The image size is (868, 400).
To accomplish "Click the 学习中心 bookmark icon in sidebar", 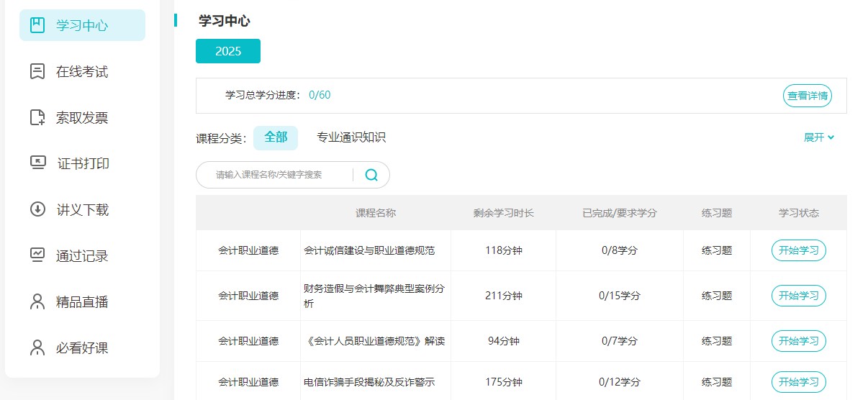I will 37,26.
